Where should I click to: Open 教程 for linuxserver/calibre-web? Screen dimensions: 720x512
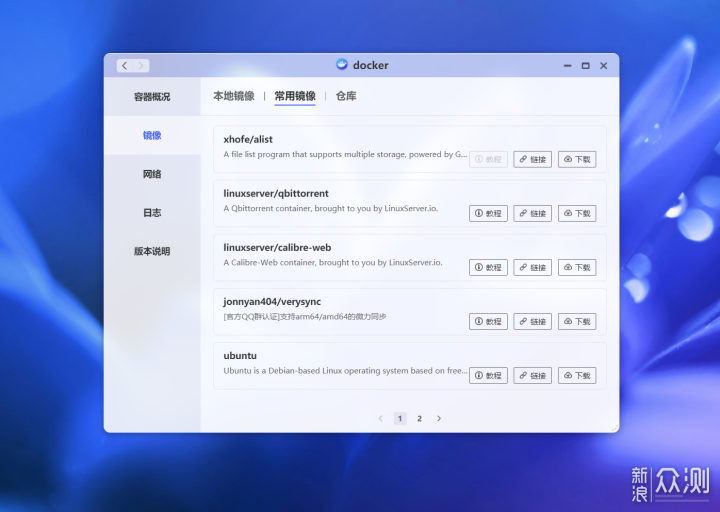488,267
